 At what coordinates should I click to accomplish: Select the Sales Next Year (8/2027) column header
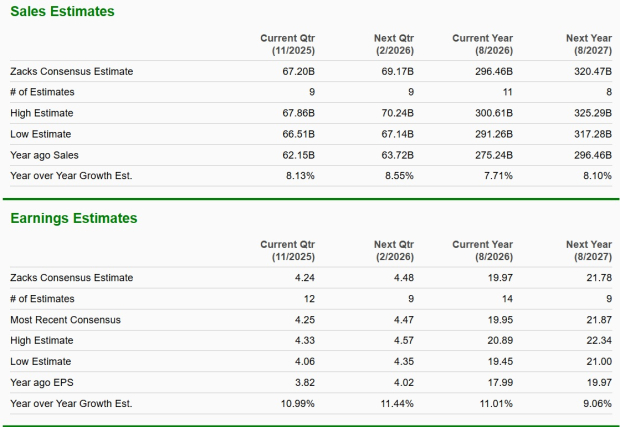point(588,44)
